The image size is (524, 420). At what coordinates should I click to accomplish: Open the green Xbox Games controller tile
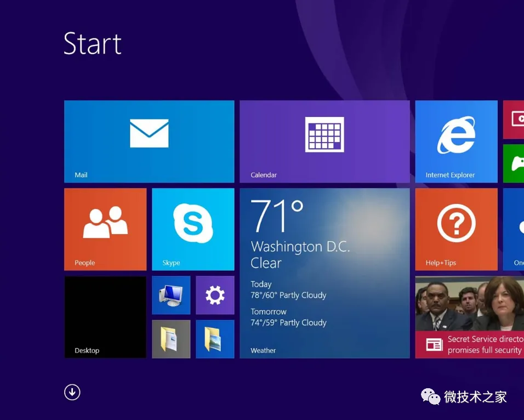pos(514,163)
